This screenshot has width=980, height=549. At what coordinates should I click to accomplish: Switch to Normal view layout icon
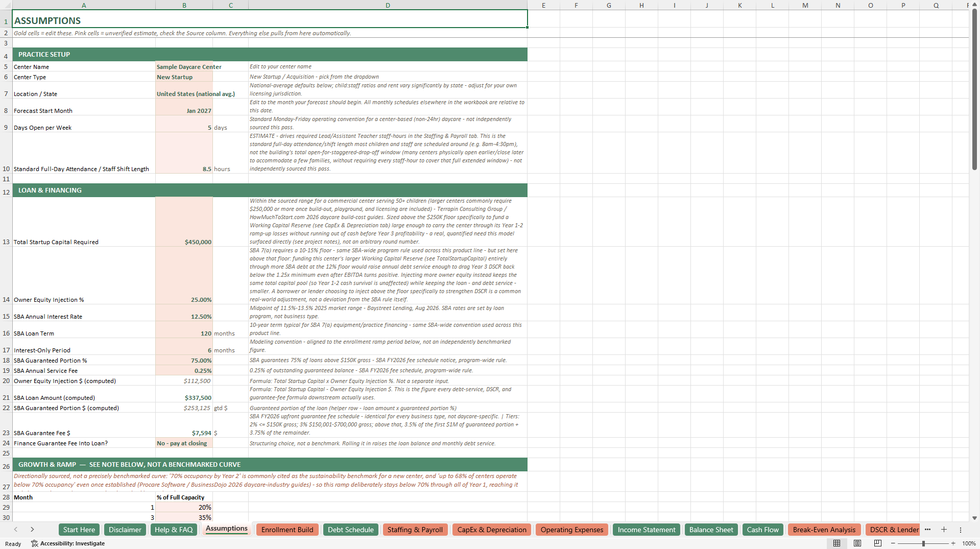point(836,543)
